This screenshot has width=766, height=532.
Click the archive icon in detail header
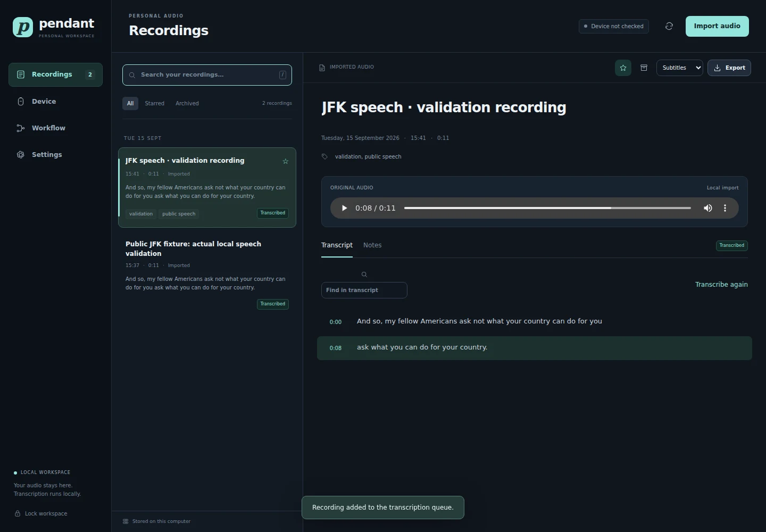click(x=644, y=68)
